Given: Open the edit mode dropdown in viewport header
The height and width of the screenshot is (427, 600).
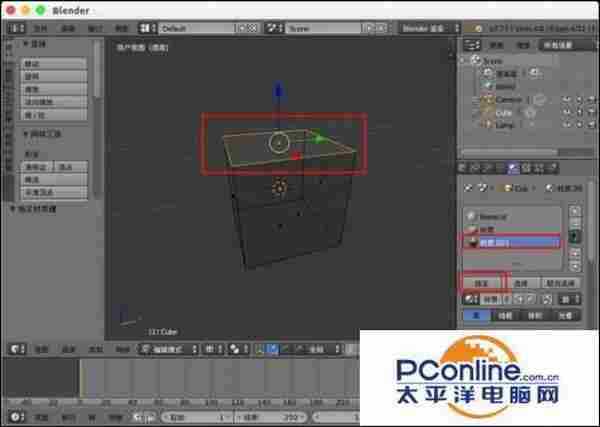Looking at the screenshot, I should pyautogui.click(x=167, y=349).
